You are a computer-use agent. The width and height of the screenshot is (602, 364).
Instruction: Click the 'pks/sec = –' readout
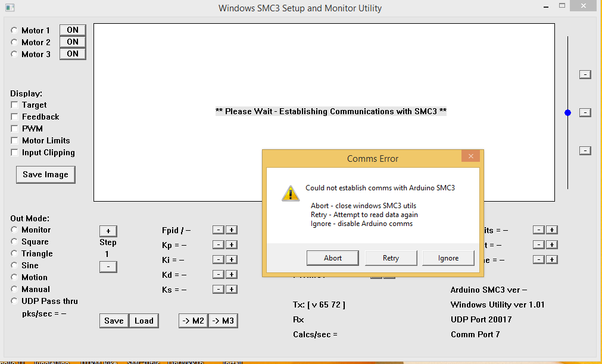point(44,314)
